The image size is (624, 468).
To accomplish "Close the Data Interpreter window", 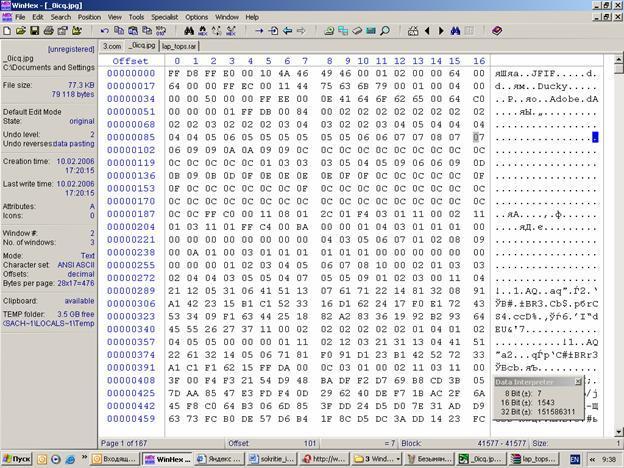I will point(577,382).
